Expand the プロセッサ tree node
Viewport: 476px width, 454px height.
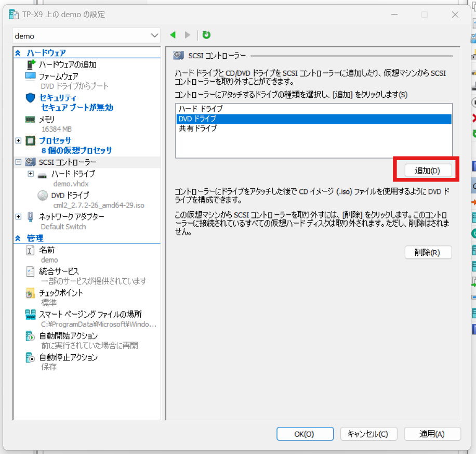click(19, 140)
